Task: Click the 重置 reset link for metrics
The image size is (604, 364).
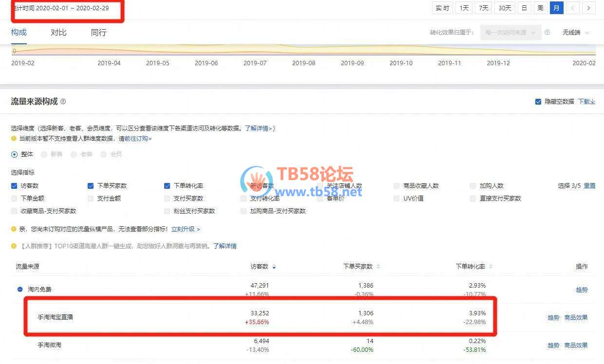Action: point(589,185)
